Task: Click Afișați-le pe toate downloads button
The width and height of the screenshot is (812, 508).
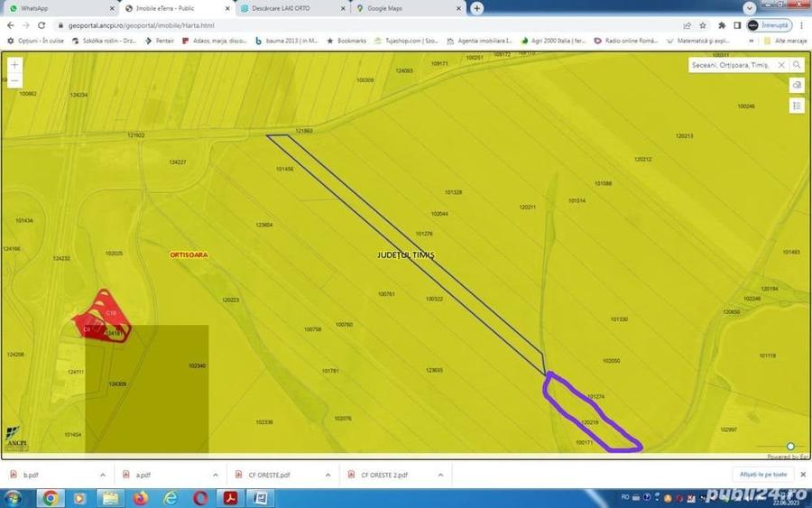Action: (763, 475)
